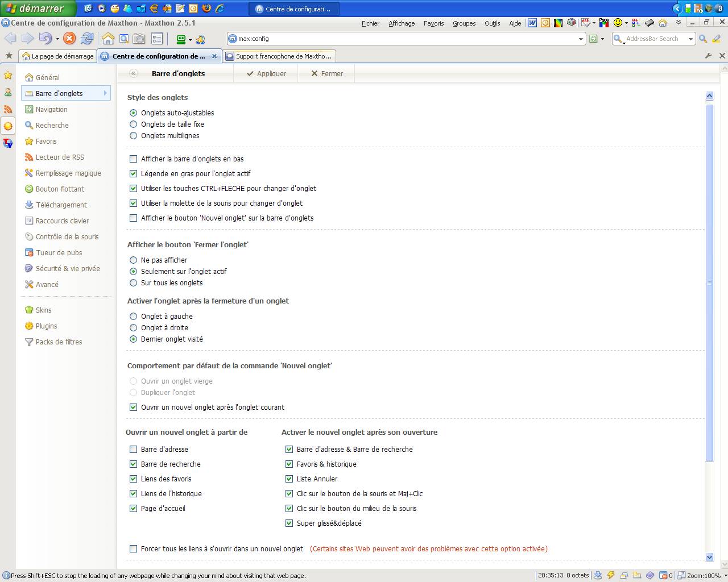This screenshot has width=728, height=582.
Task: Toggle 'Utiliser les touches CTRL+FLECHE' checkbox
Action: (x=133, y=188)
